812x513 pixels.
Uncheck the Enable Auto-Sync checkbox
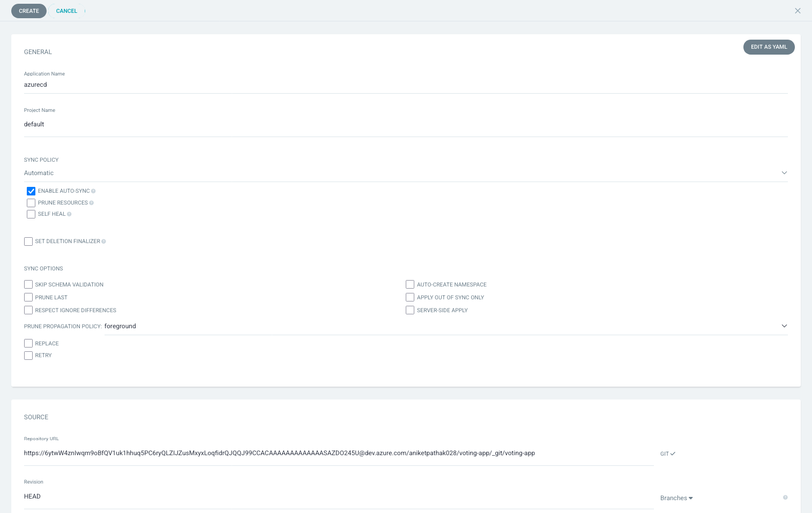tap(31, 191)
